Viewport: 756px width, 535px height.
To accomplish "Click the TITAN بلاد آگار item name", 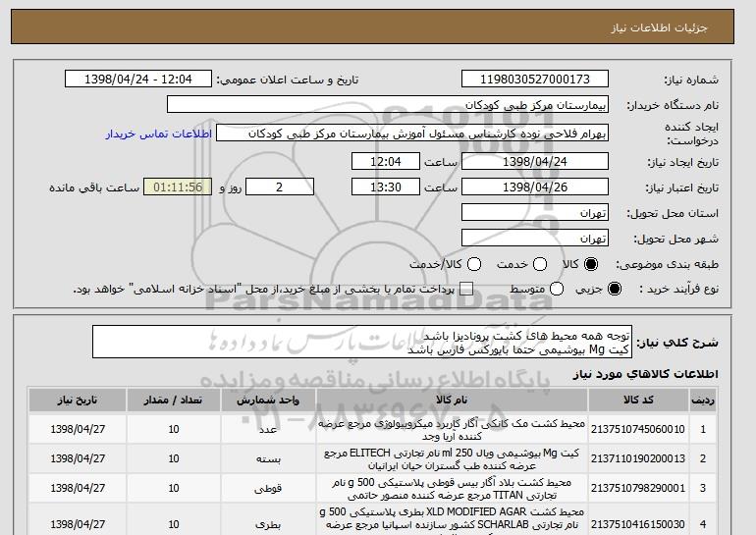I will tap(452, 489).
